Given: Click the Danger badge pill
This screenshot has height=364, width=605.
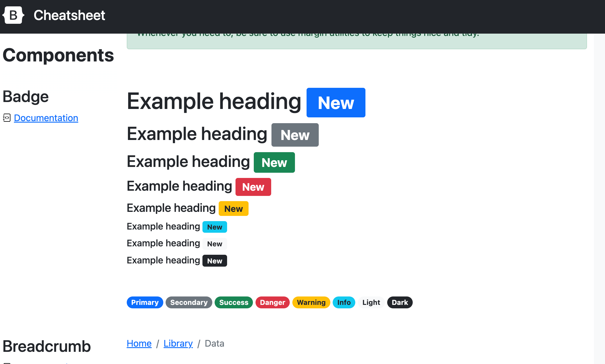Looking at the screenshot, I should 272,302.
